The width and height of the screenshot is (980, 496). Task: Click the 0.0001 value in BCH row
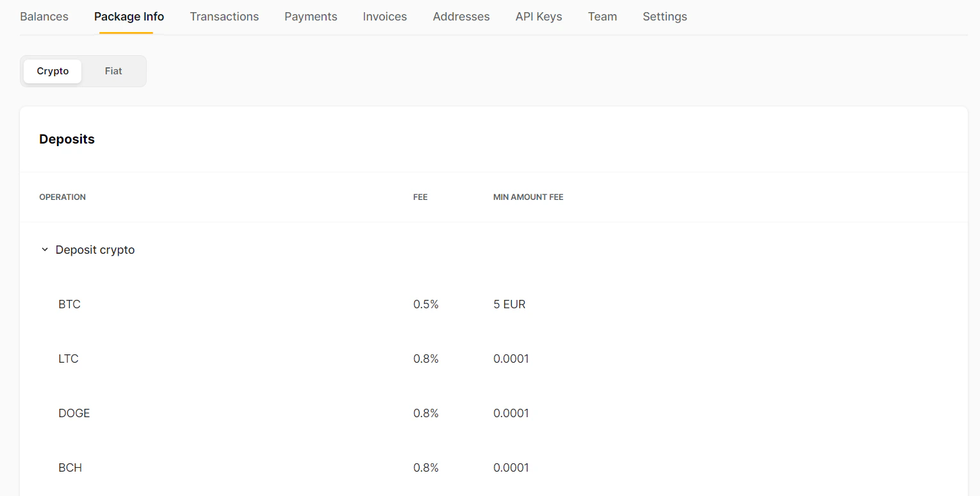pos(511,468)
